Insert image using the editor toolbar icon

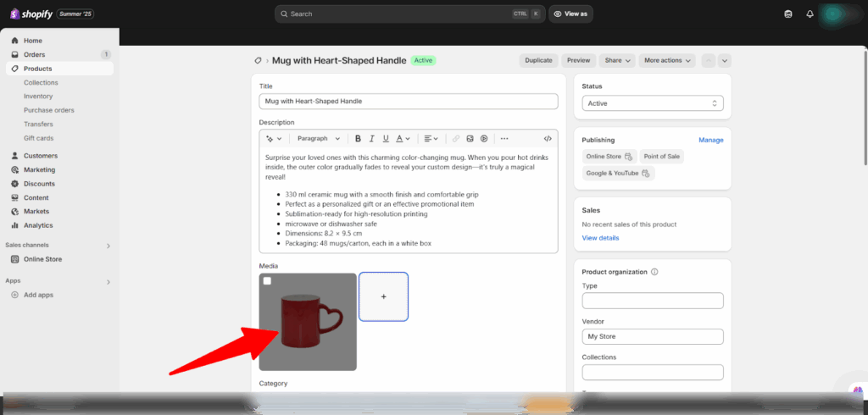(470, 139)
